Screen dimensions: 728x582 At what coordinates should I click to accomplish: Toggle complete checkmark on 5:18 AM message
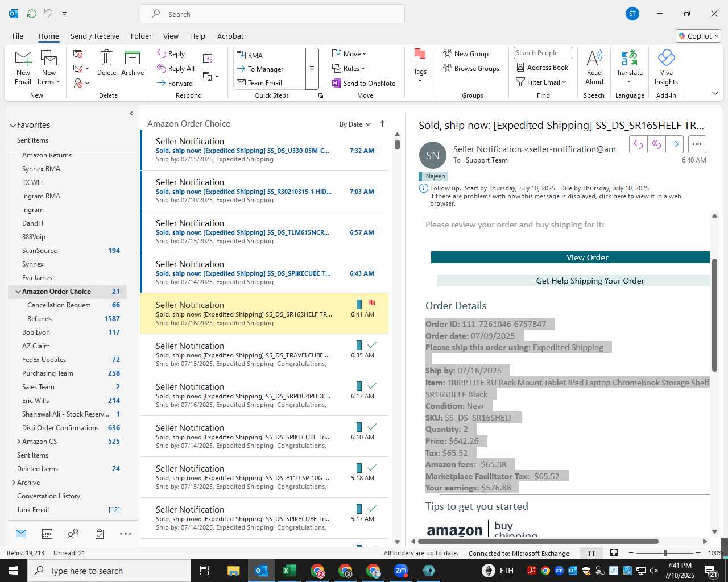(x=371, y=467)
